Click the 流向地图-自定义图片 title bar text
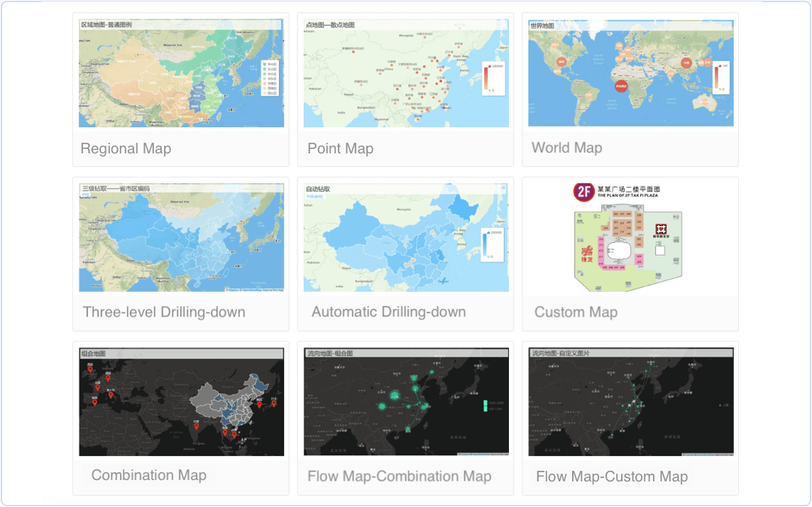This screenshot has width=812, height=507. 561,353
